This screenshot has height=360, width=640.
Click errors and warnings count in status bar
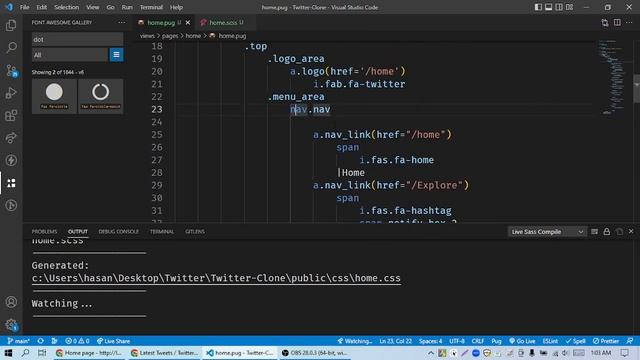coord(77,341)
